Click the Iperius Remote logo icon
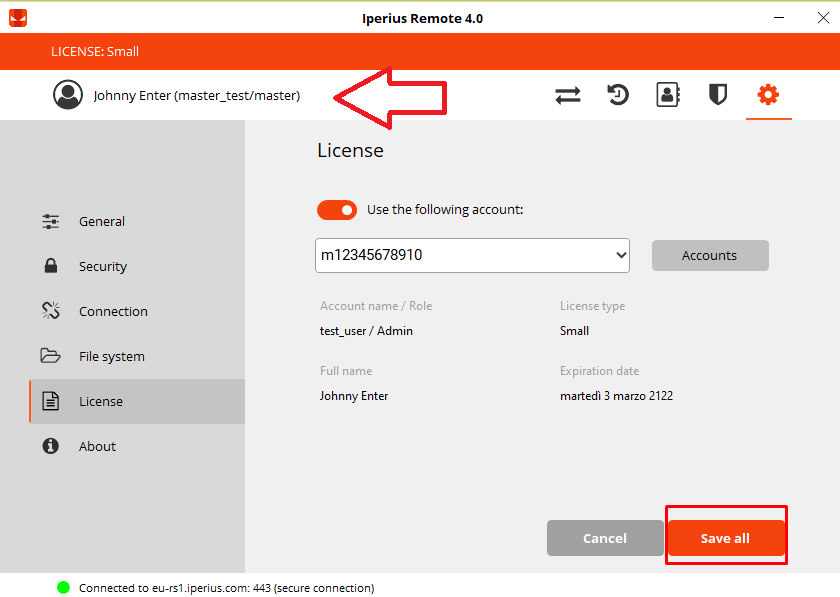The height and width of the screenshot is (597, 840). pyautogui.click(x=18, y=18)
